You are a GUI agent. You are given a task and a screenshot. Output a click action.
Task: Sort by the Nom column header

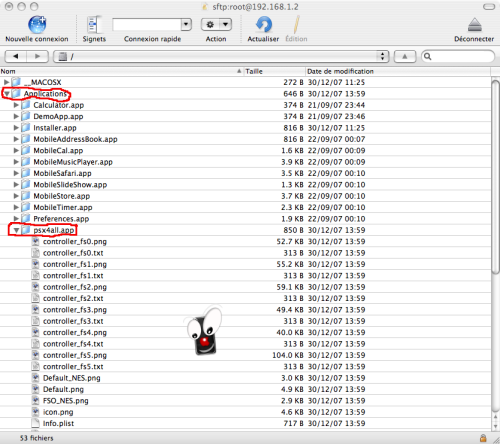tap(122, 71)
